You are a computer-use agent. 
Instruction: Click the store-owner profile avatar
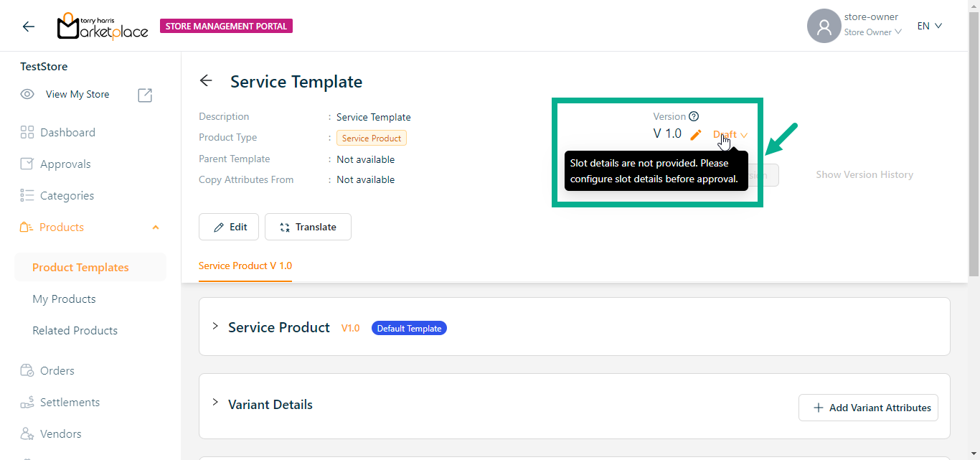point(824,27)
